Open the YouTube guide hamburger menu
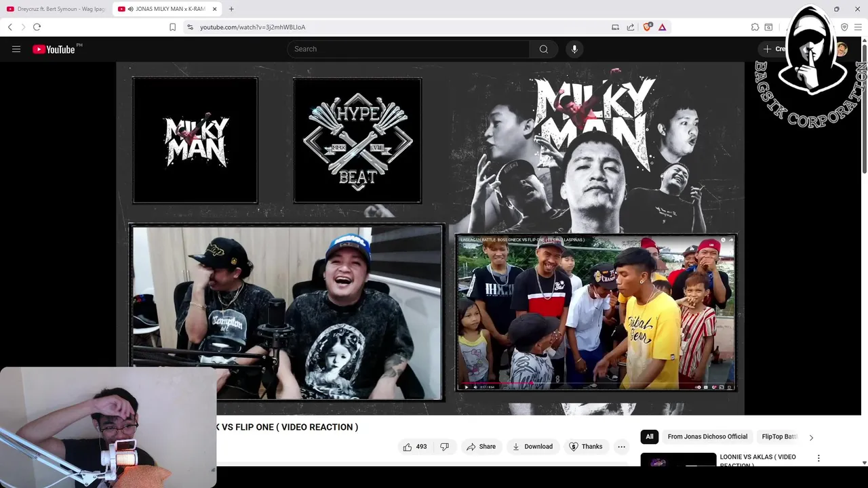868x488 pixels. point(16,49)
